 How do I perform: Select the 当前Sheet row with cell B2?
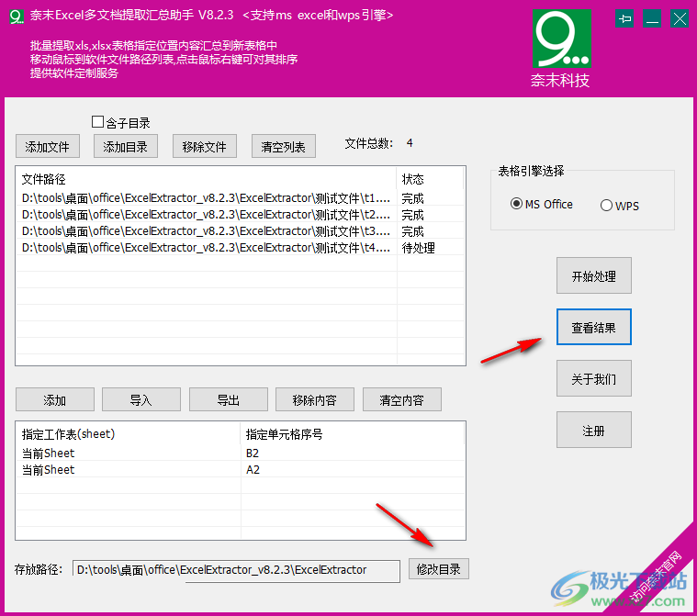pyautogui.click(x=241, y=453)
